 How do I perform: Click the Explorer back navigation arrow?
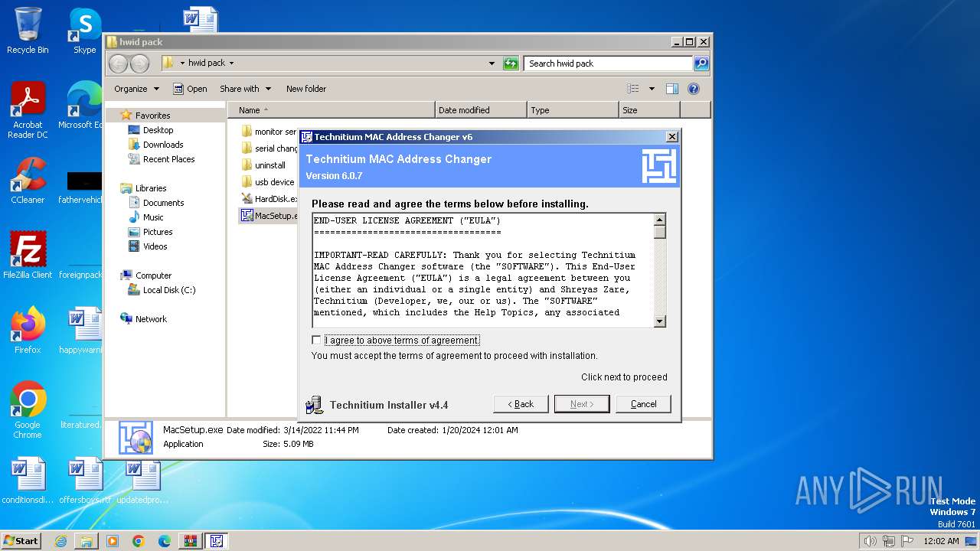point(118,64)
